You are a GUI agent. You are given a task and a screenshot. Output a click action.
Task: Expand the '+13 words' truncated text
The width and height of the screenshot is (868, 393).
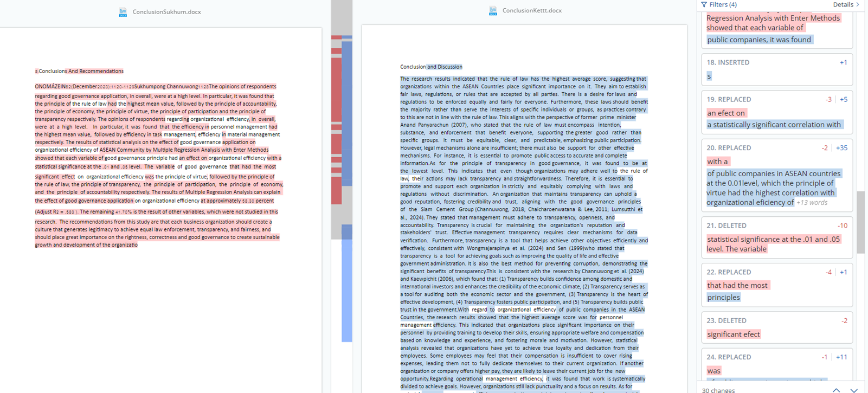click(812, 203)
